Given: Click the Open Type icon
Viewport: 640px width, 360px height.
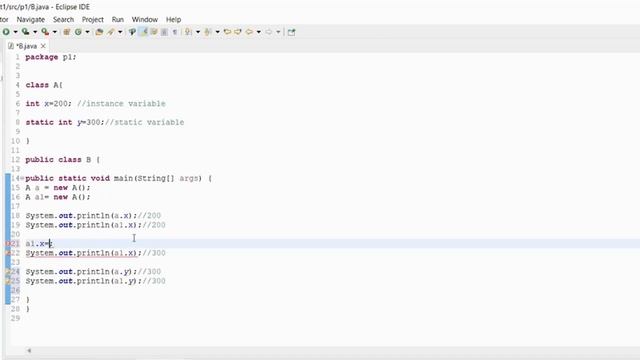Looking at the screenshot, I should click(x=99, y=32).
